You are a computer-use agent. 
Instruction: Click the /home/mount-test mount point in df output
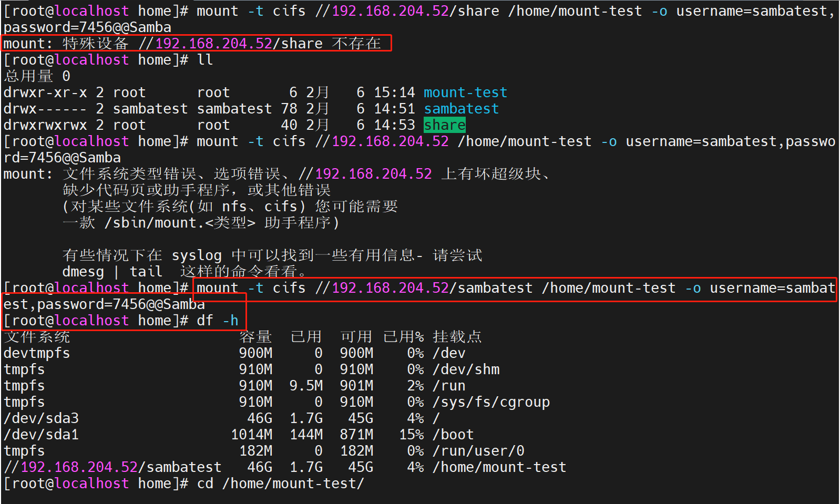(499, 467)
